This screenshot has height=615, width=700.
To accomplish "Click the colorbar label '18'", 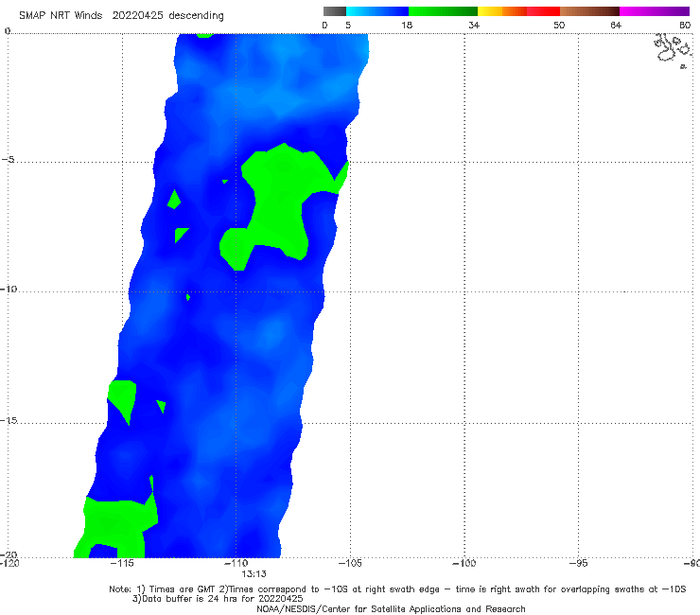I will pyautogui.click(x=407, y=25).
